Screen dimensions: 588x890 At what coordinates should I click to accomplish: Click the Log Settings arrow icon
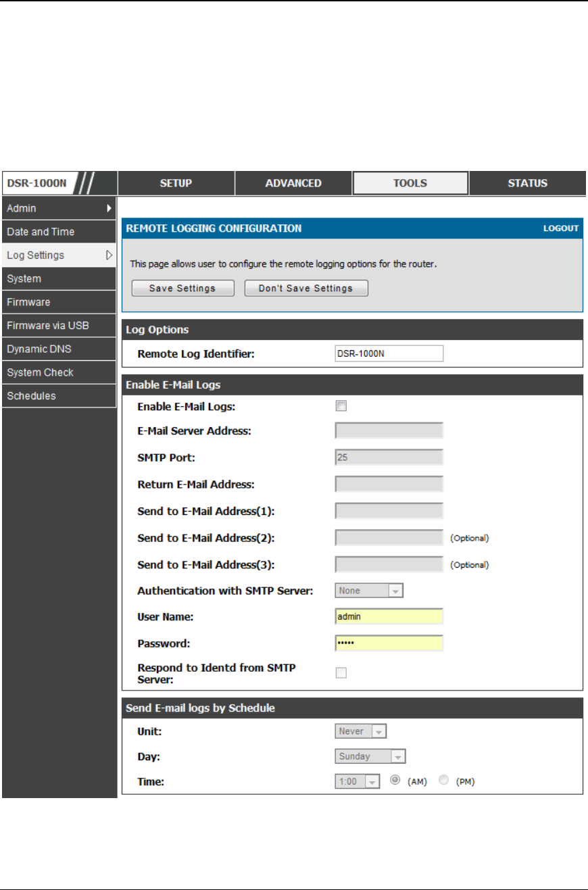coord(109,255)
